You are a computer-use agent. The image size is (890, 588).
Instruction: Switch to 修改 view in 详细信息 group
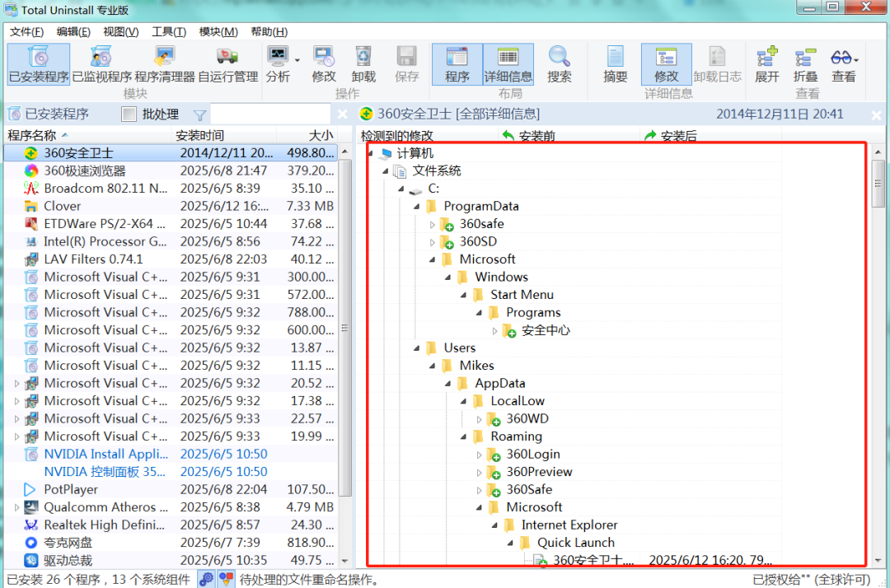[x=667, y=64]
